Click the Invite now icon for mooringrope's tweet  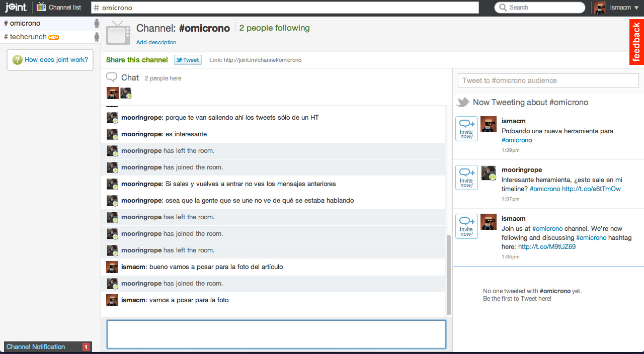(466, 178)
